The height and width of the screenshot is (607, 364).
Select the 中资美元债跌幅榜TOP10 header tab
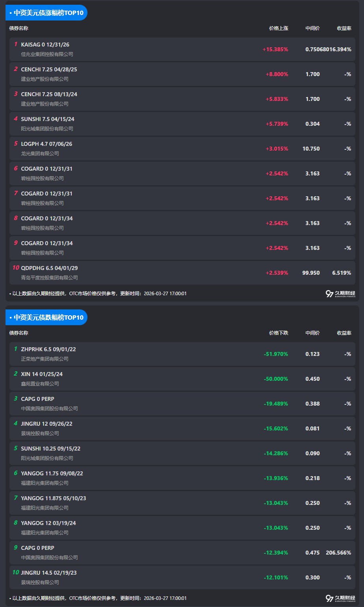tap(46, 317)
